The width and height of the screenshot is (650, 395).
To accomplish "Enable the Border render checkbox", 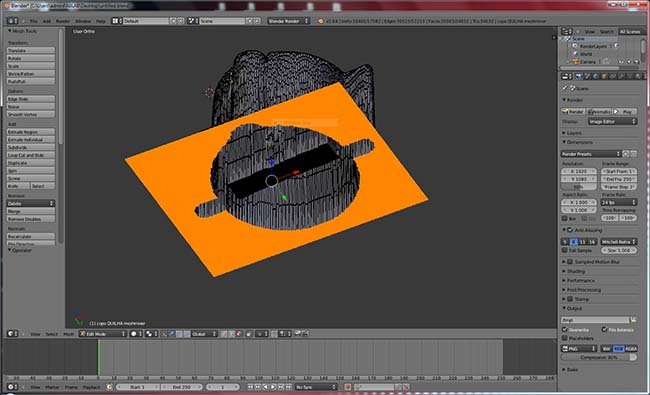I will pyautogui.click(x=565, y=218).
